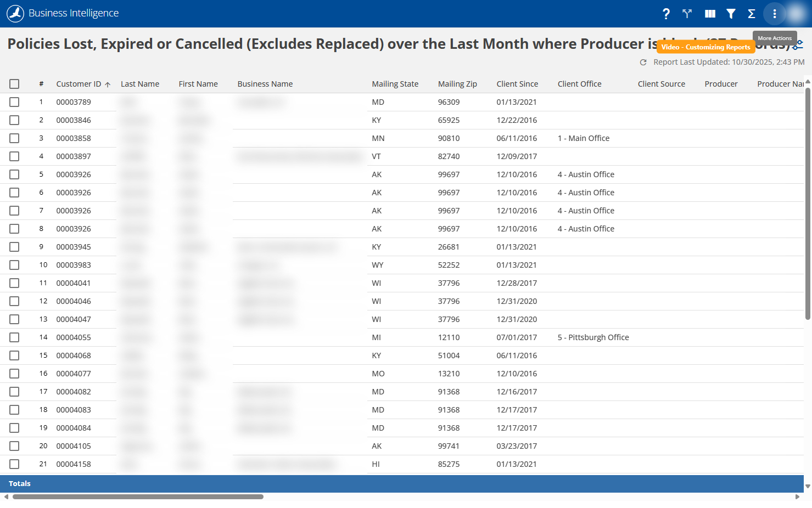Viewport: 812px width, 508px height.
Task: Click the Business Intelligence title text
Action: click(x=74, y=13)
